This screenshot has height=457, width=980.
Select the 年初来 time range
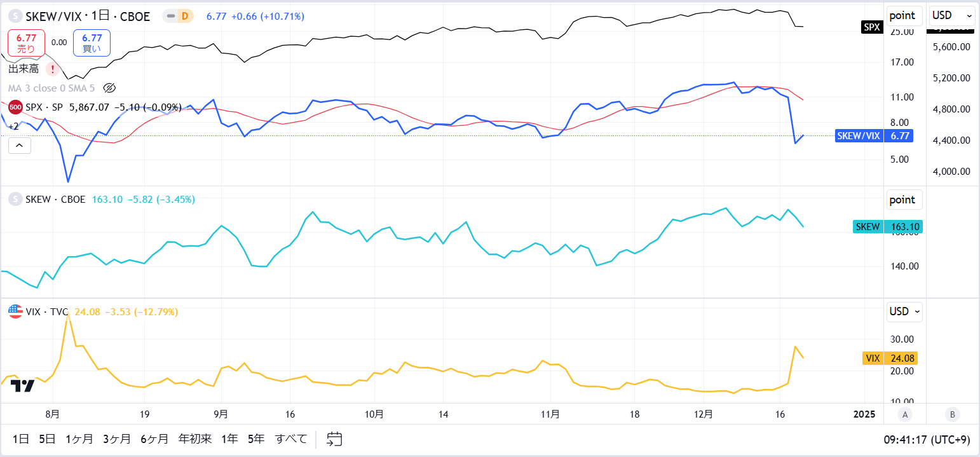195,439
